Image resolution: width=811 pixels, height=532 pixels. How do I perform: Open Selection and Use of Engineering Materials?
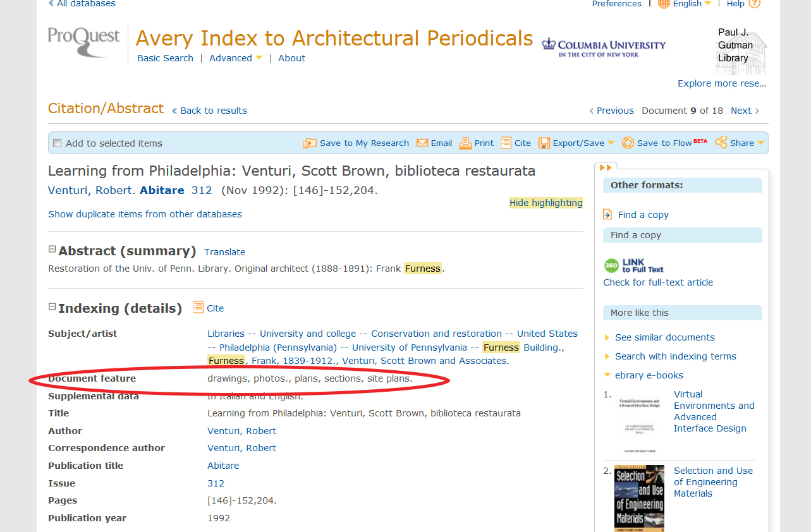coord(713,482)
